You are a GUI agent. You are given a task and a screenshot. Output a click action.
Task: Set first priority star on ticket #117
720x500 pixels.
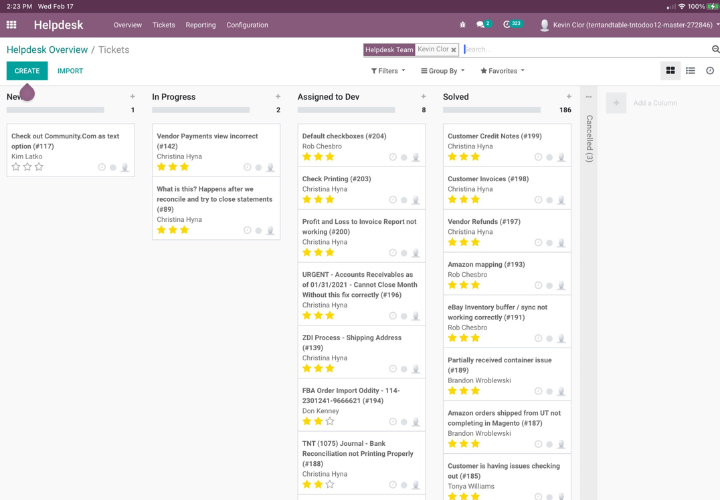tap(16, 167)
